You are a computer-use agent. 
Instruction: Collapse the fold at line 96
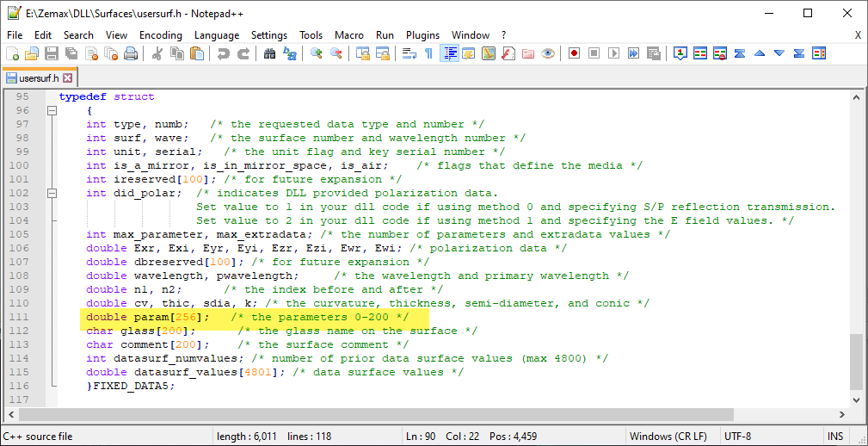tap(52, 110)
